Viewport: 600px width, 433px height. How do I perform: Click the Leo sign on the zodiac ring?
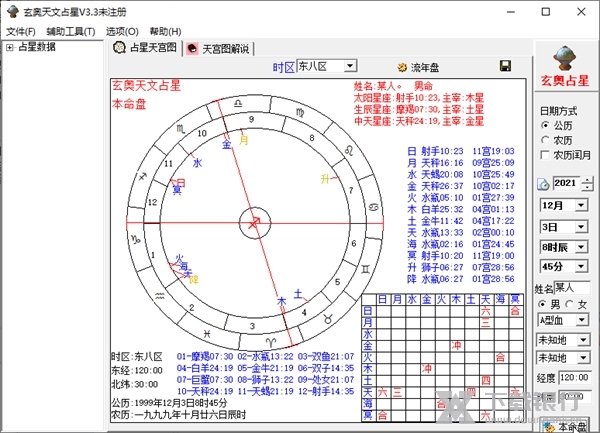point(349,150)
